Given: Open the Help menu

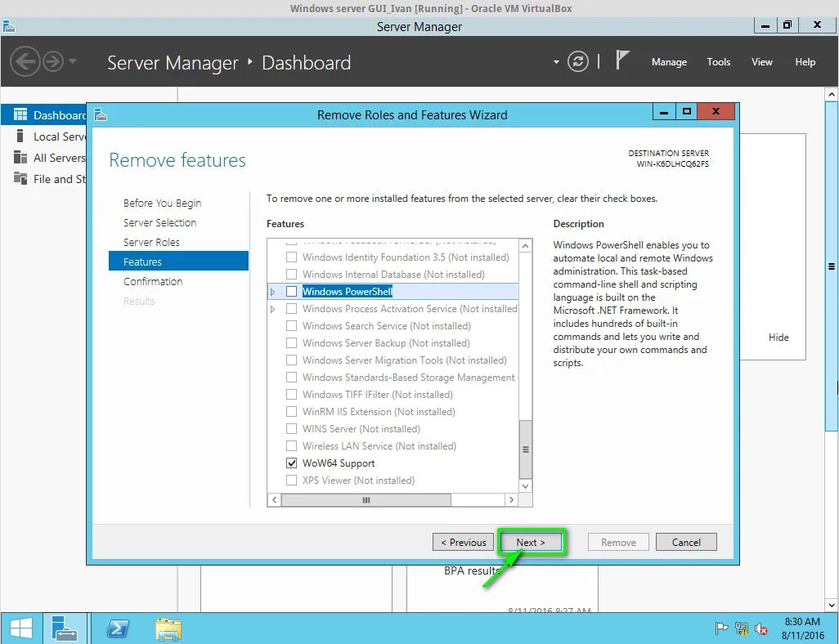Looking at the screenshot, I should coord(805,62).
